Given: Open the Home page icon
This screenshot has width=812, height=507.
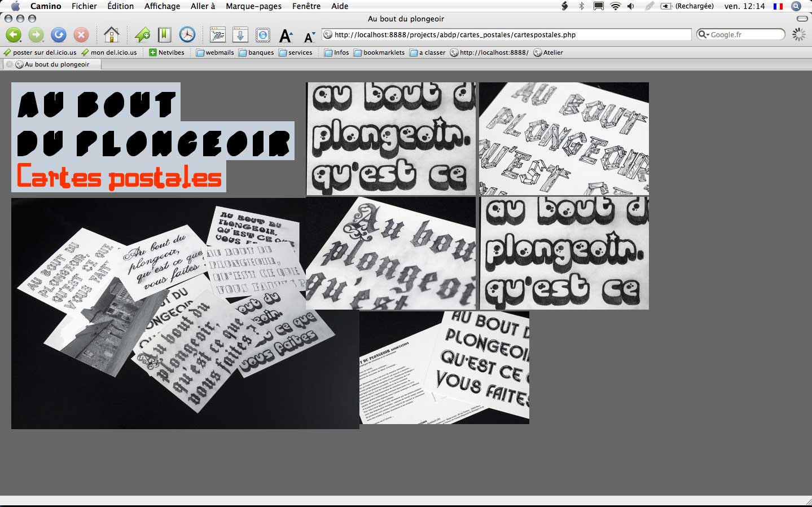Looking at the screenshot, I should tap(112, 35).
